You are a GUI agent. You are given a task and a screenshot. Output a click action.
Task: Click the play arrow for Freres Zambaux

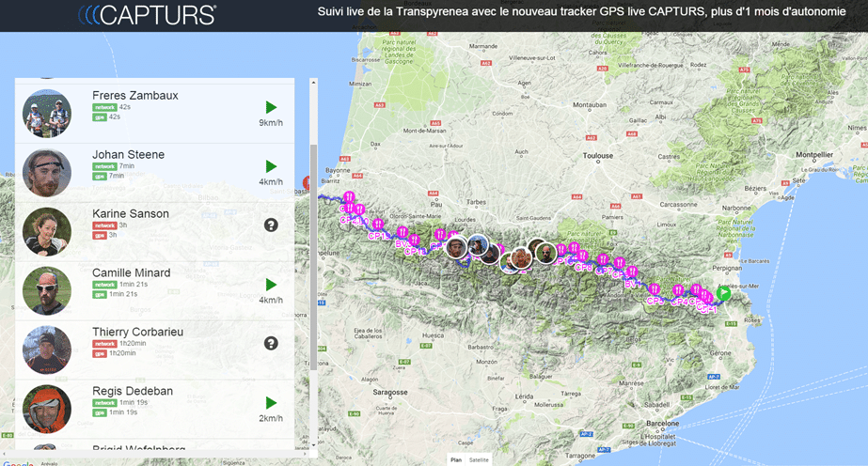(x=271, y=107)
